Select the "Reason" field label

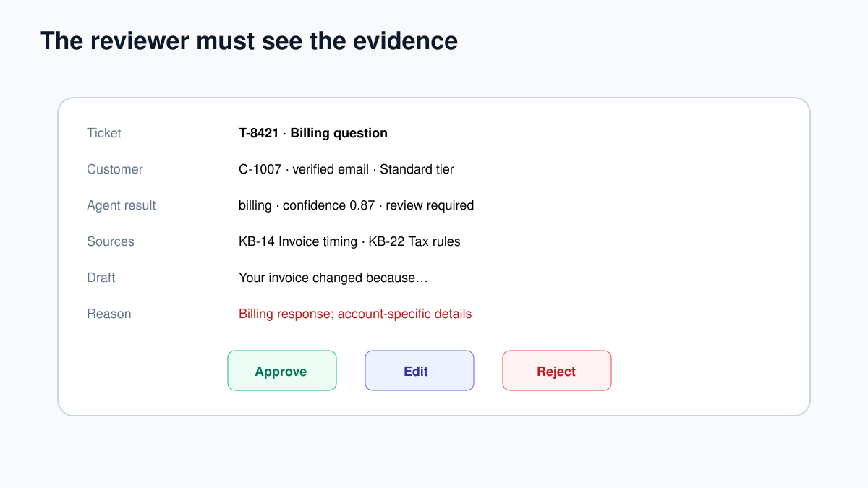(x=109, y=314)
